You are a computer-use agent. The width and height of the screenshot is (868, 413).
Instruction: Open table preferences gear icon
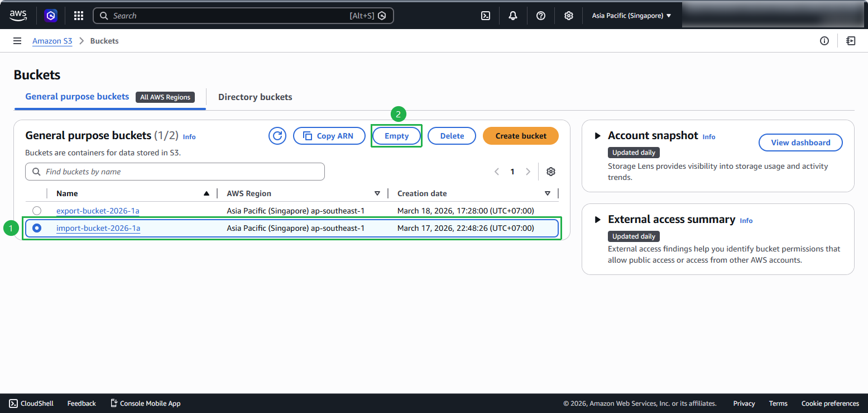tap(551, 172)
